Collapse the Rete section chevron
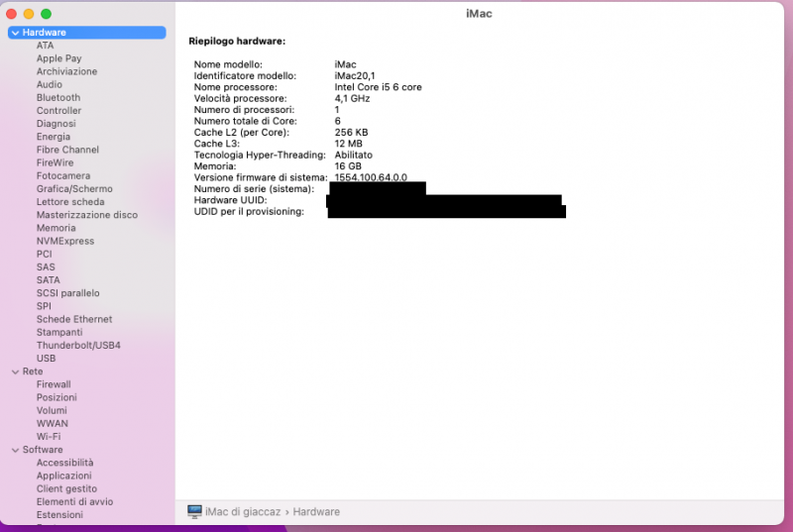Screen dimensions: 793x532 point(15,372)
